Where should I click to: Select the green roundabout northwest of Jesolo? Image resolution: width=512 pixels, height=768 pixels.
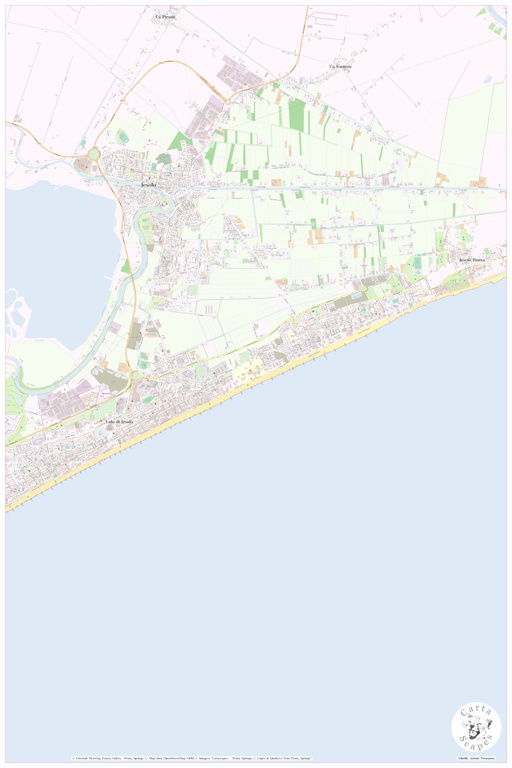click(94, 154)
